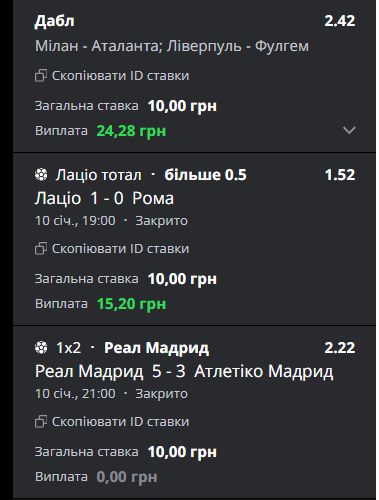Image resolution: width=379 pixels, height=500 pixels.
Task: Click the football icon beside 1x2
Action: (x=41, y=348)
